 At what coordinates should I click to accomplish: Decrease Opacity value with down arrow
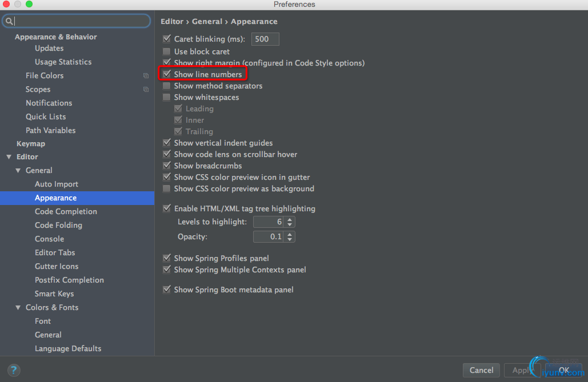tap(290, 239)
